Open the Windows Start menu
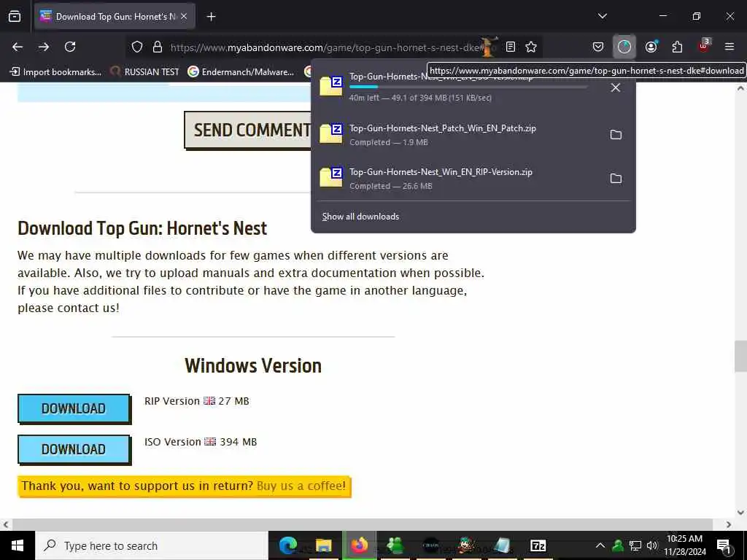This screenshot has height=560, width=747. click(x=18, y=545)
